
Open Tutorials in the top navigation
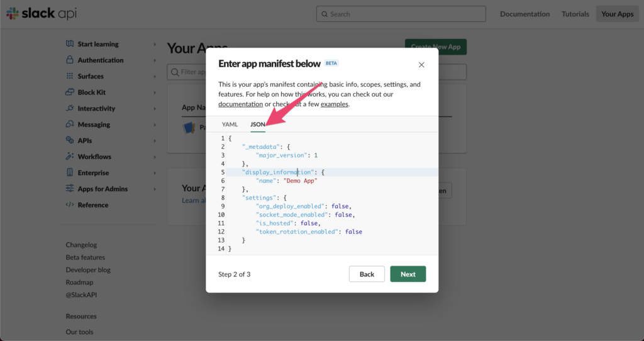pos(575,14)
